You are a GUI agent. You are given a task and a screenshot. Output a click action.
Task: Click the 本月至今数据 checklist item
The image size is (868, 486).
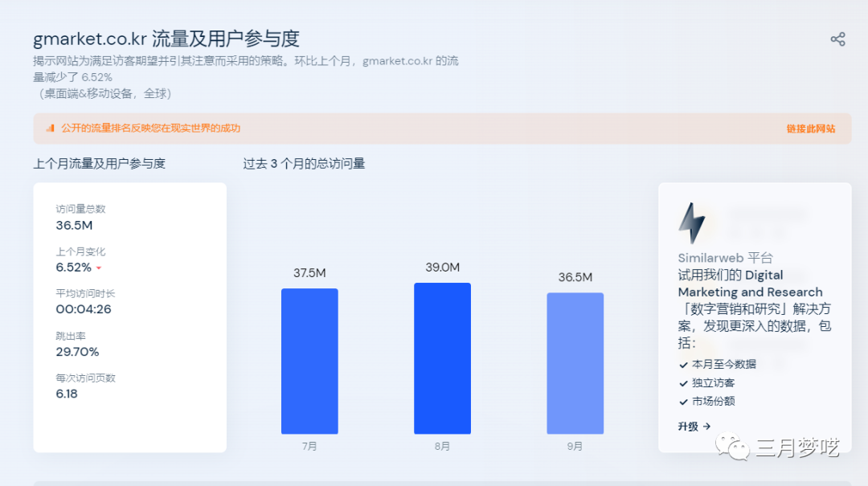[723, 364]
